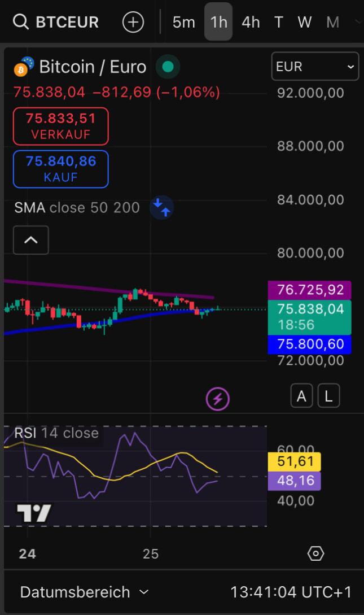Expand the Datumsbereich date range menu
Viewport: 364px width, 615px height.
click(85, 592)
